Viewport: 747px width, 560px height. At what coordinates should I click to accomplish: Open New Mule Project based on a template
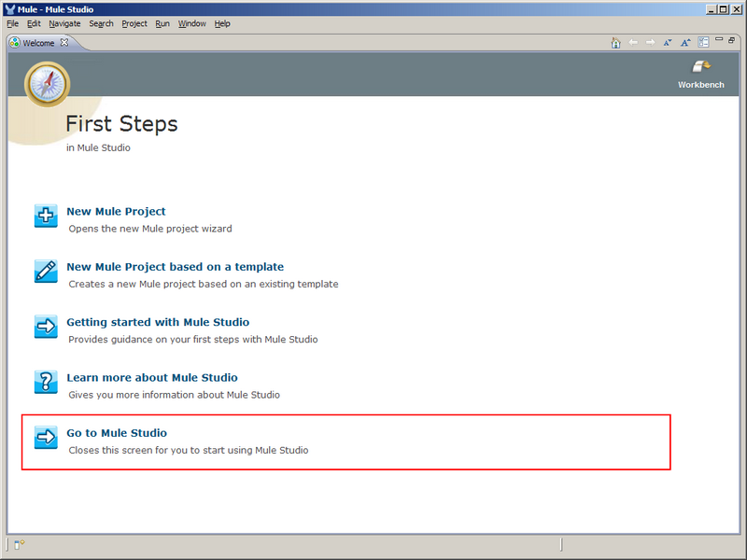(175, 267)
